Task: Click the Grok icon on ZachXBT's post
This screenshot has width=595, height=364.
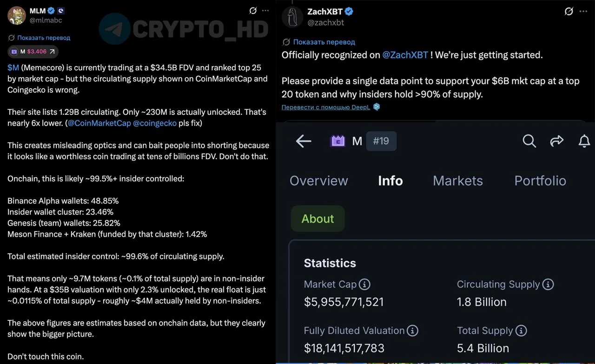Action: point(569,12)
